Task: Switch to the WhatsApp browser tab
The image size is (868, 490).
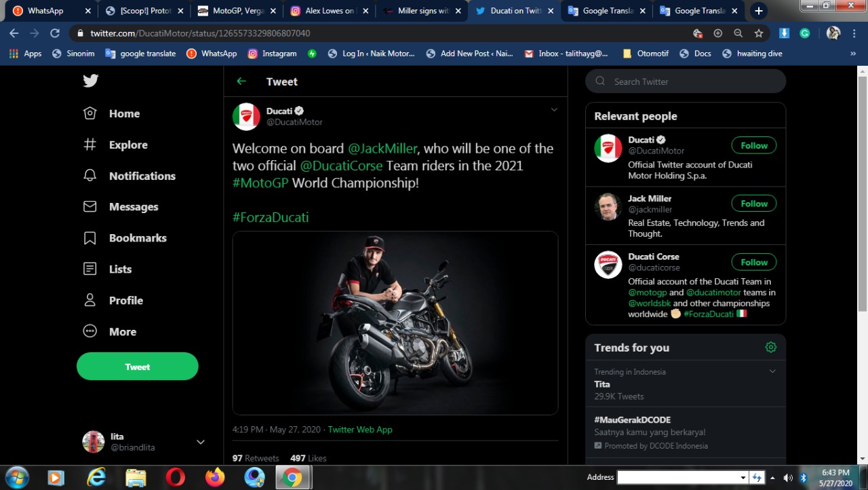Action: (x=45, y=11)
